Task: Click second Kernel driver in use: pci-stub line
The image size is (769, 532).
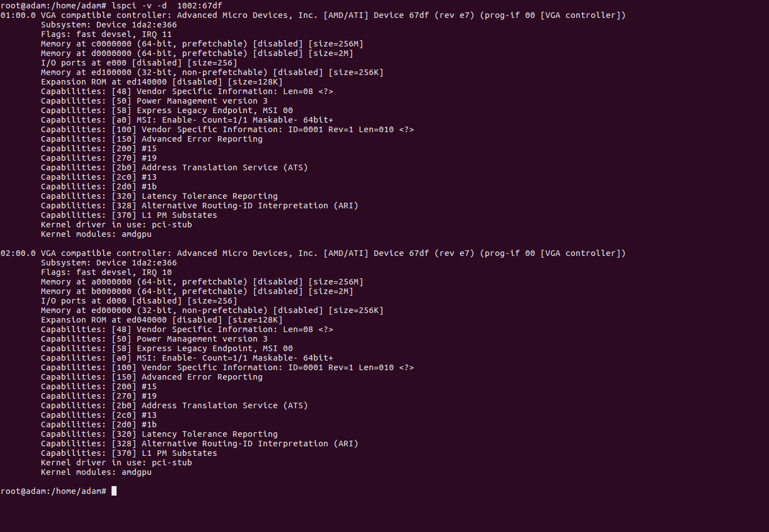Action: 117,463
